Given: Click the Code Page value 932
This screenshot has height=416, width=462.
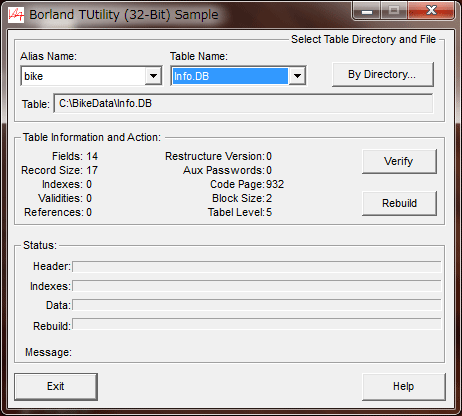Looking at the screenshot, I should 275,184.
